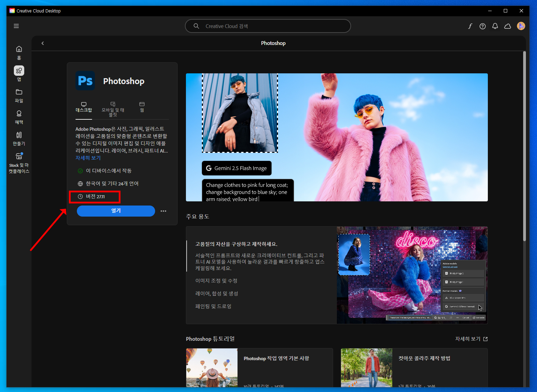Select 레이어, 합성 및 생성 item

[x=217, y=293]
